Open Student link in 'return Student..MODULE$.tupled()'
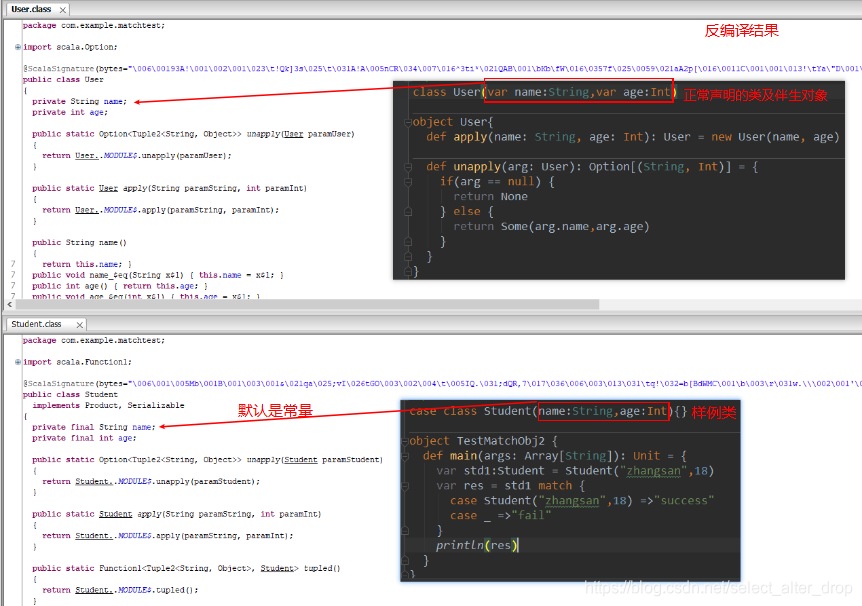 (x=92, y=590)
